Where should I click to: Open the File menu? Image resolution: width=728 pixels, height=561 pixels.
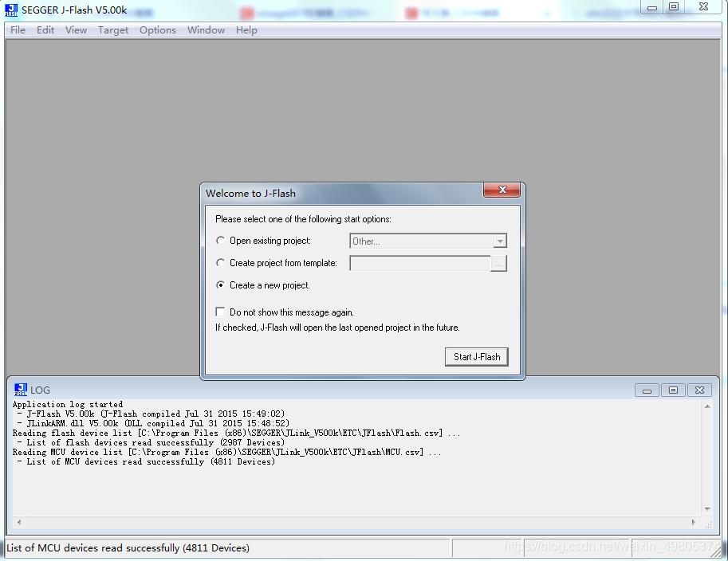18,30
